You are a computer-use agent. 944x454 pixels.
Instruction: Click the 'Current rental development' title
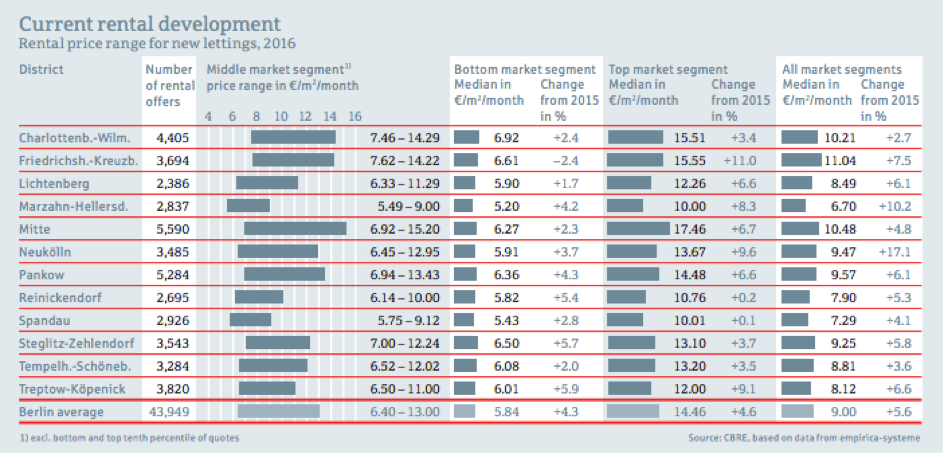(149, 22)
